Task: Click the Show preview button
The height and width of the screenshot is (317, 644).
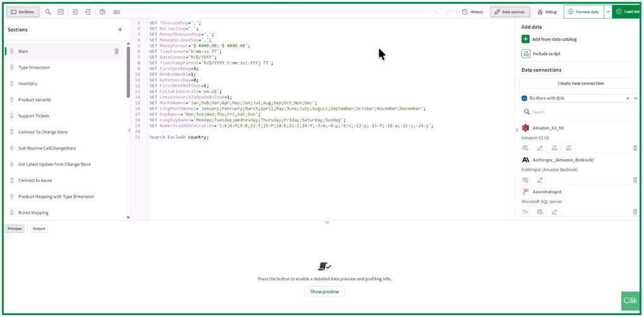Action: coord(325,292)
